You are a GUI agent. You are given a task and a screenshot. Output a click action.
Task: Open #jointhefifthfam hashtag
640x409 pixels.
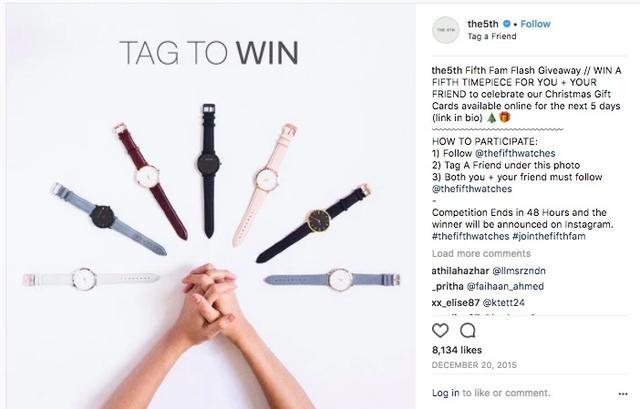[549, 236]
